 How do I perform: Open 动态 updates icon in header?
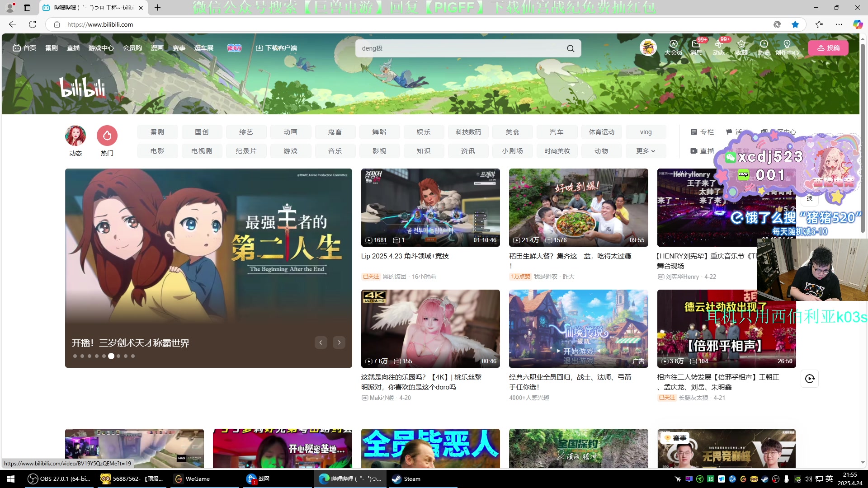point(718,47)
